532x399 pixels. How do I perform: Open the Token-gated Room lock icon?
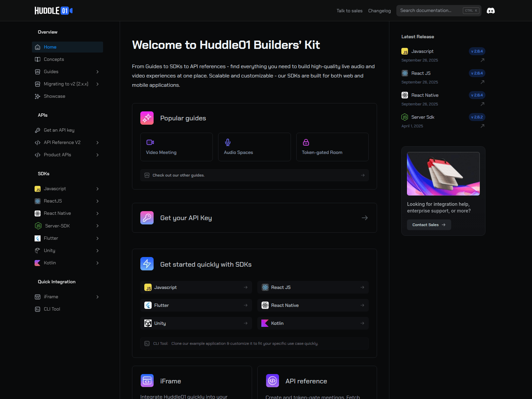[x=306, y=142]
